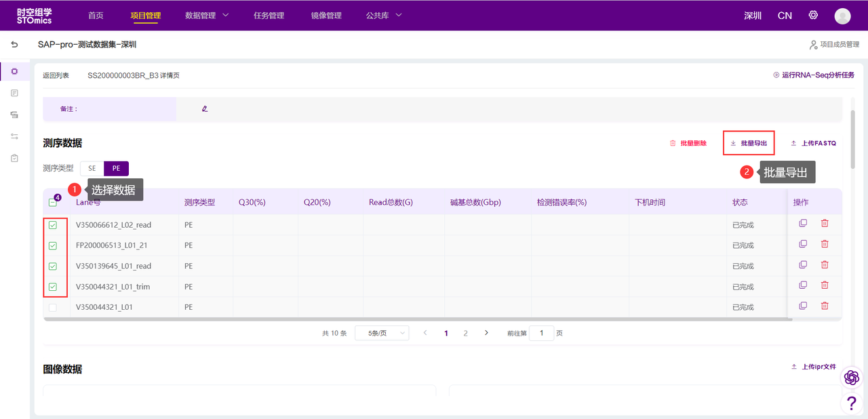Click the edit pencil icon in remarks row
The height and width of the screenshot is (419, 868).
click(205, 108)
